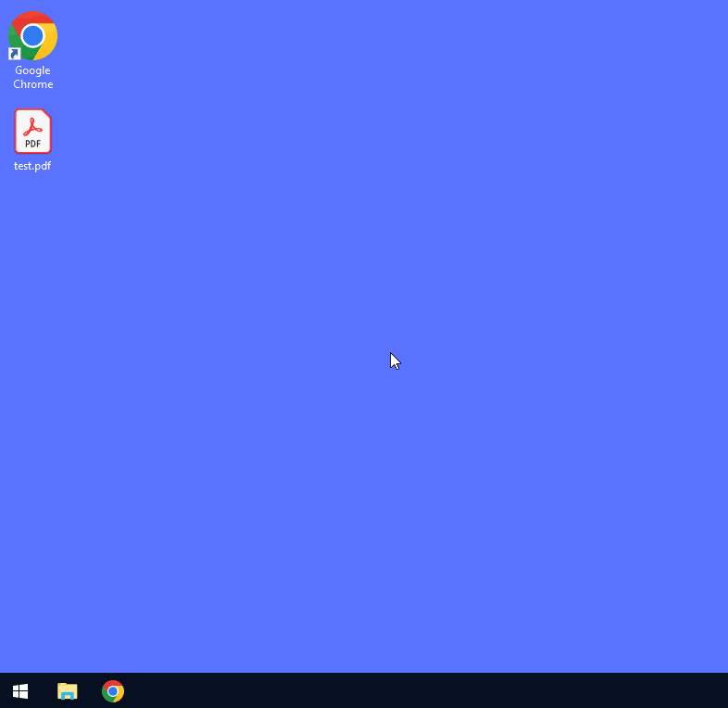The width and height of the screenshot is (728, 708).
Task: Click the word "Google" under desktop shortcut
Action: pyautogui.click(x=32, y=70)
